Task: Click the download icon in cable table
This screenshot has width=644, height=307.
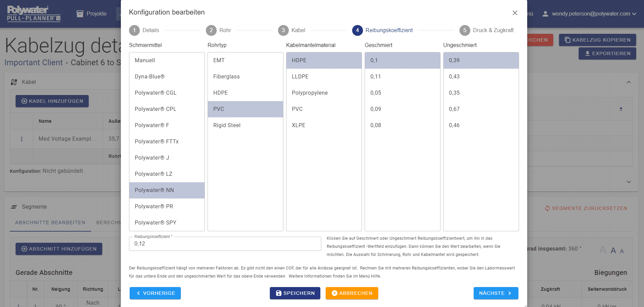Action: [x=621, y=109]
